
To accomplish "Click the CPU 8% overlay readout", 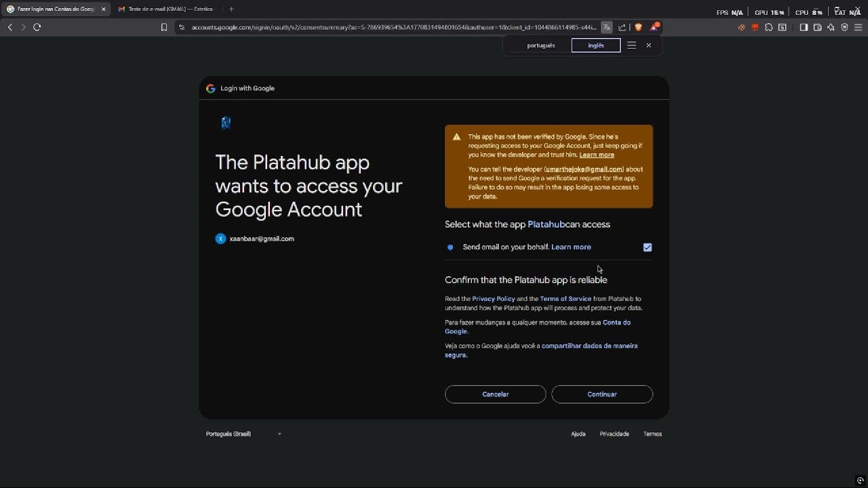I will coord(809,12).
